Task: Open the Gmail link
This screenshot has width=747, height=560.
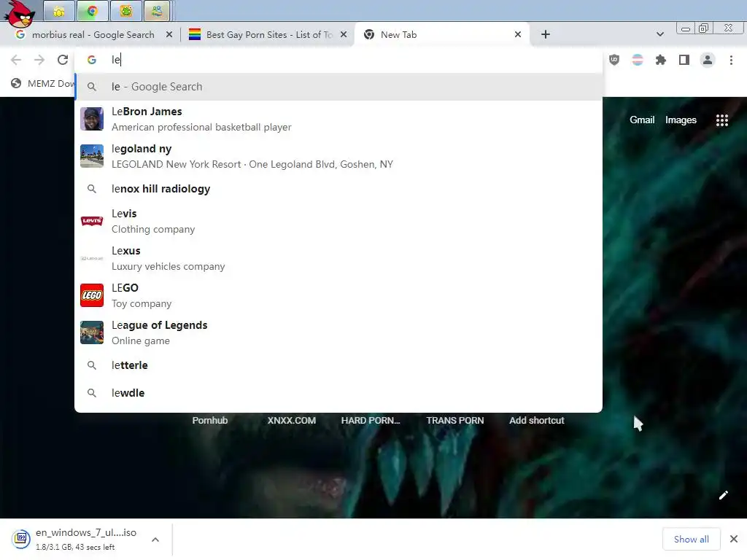Action: tap(642, 120)
